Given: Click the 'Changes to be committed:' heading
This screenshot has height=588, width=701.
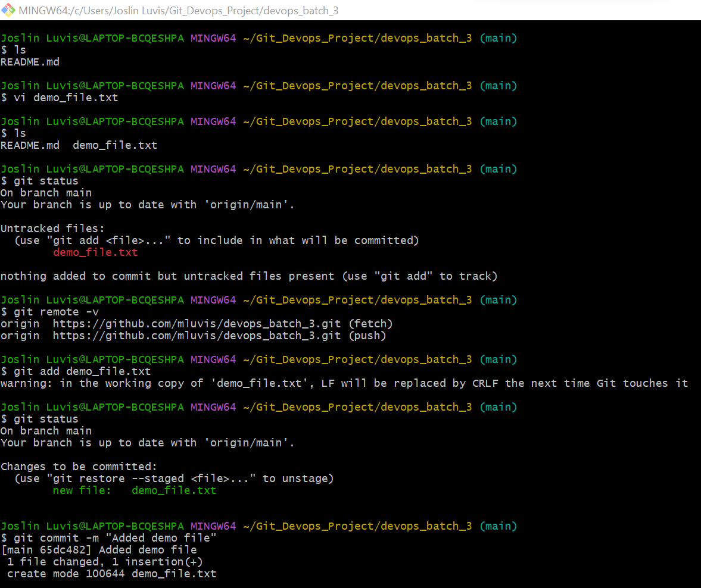Looking at the screenshot, I should (79, 467).
